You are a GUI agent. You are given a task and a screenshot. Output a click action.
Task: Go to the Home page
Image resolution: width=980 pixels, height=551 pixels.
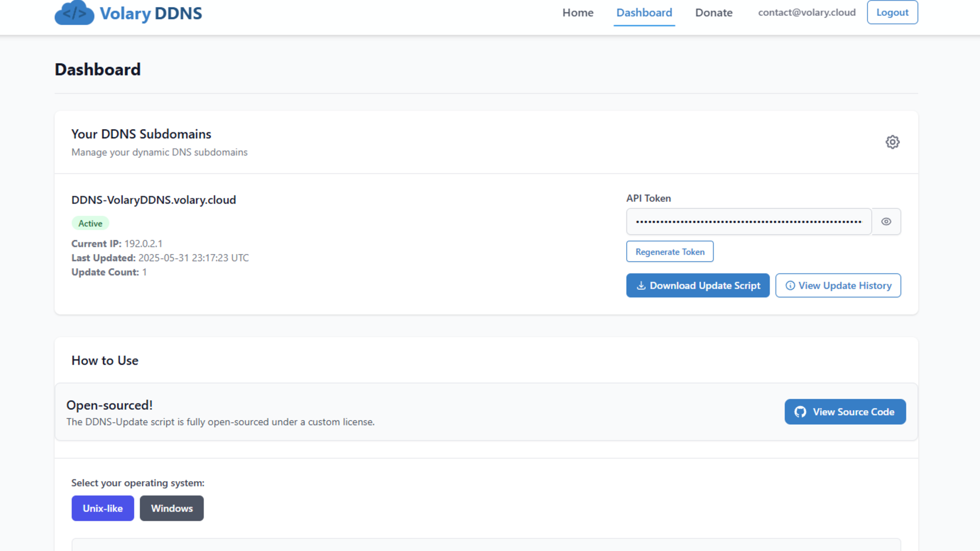[578, 13]
